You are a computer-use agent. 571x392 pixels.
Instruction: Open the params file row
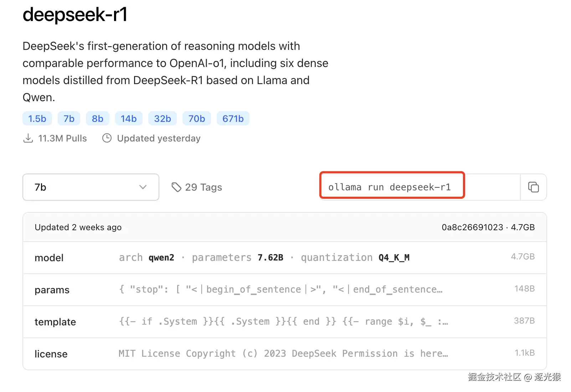[284, 290]
